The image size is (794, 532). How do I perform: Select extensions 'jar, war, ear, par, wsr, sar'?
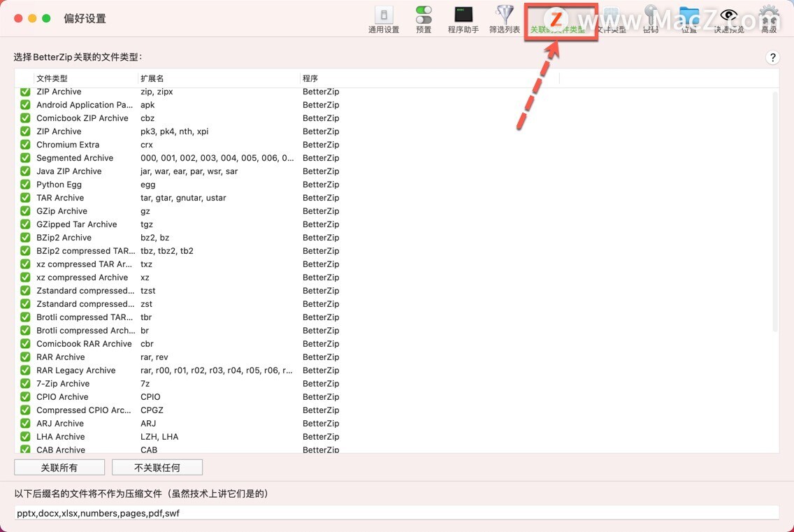pyautogui.click(x=189, y=171)
